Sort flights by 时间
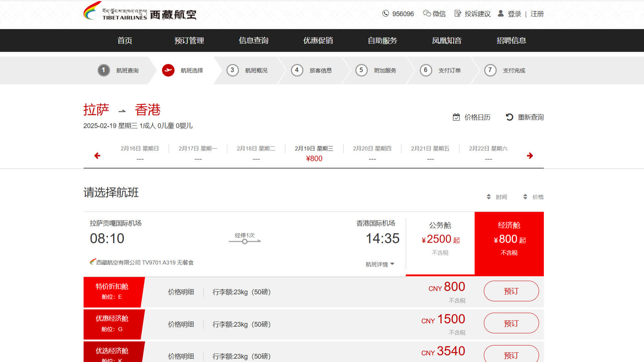644x362 pixels. point(497,197)
